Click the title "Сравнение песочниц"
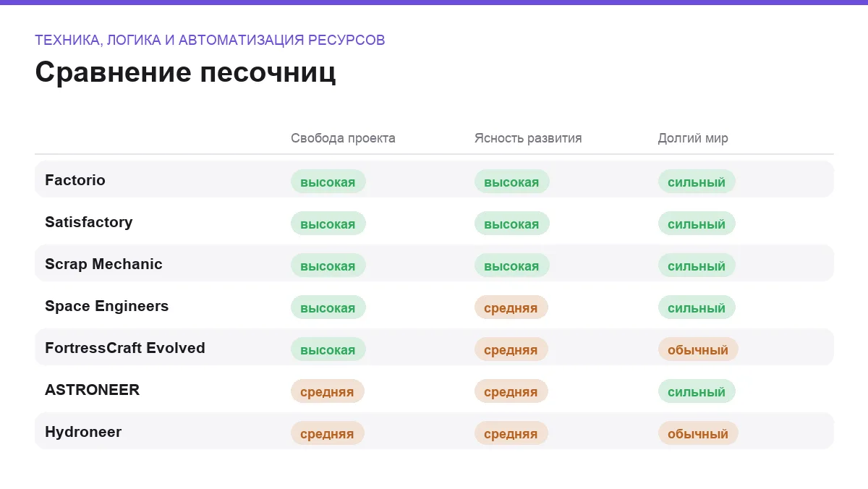The height and width of the screenshot is (489, 868). (185, 73)
